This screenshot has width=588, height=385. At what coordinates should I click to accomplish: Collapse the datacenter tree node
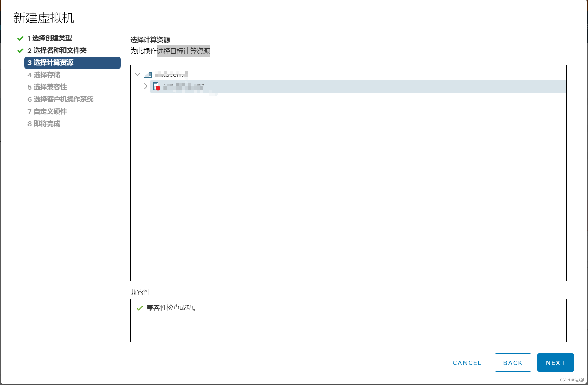coord(138,74)
